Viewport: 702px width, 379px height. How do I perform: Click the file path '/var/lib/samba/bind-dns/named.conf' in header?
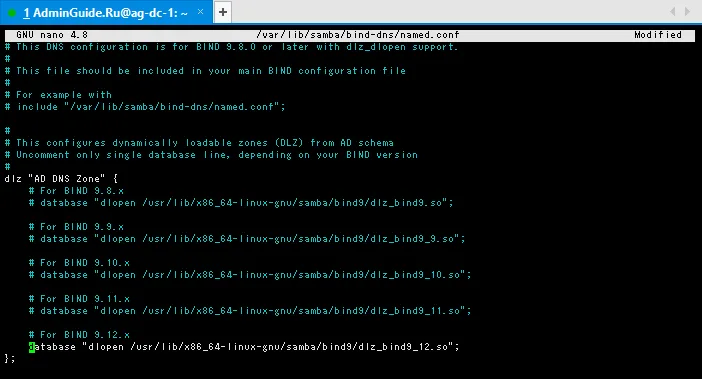358,35
